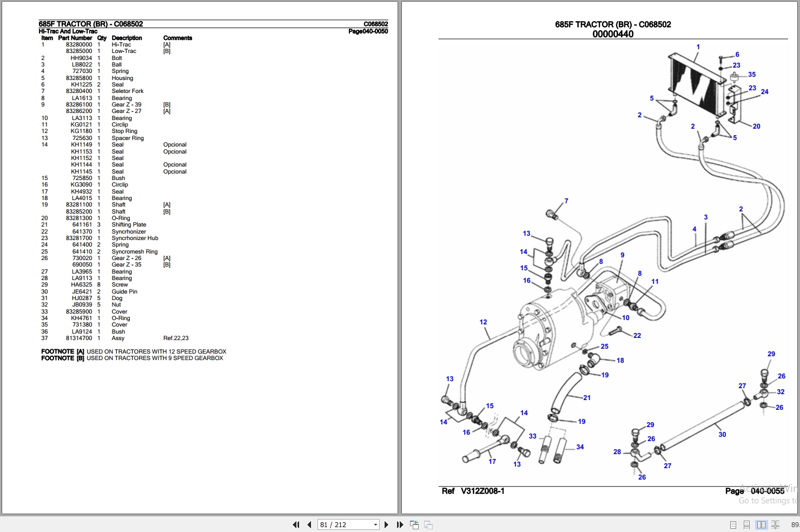Click the Gear Z - 26 description
Image resolution: width=800 pixels, height=532 pixels.
127,258
